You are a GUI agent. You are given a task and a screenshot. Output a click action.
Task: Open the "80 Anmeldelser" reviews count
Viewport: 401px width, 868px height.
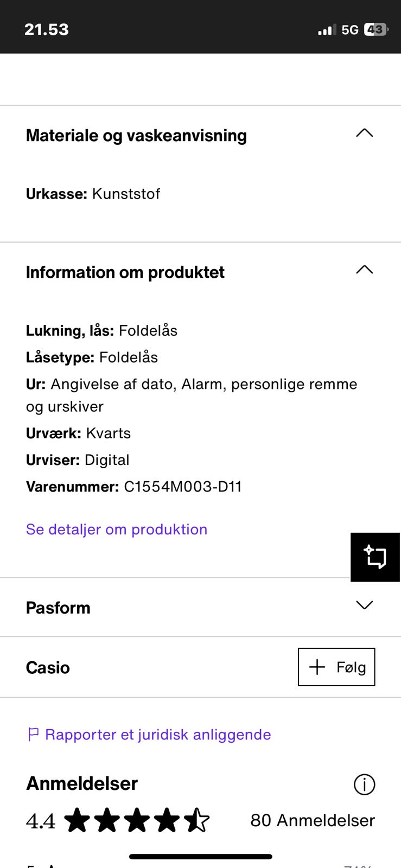pyautogui.click(x=313, y=820)
